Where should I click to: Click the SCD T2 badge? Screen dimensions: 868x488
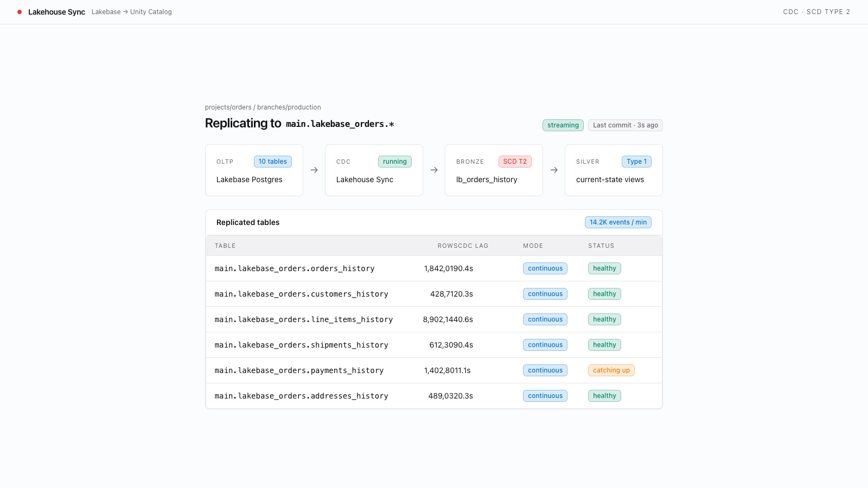point(515,162)
